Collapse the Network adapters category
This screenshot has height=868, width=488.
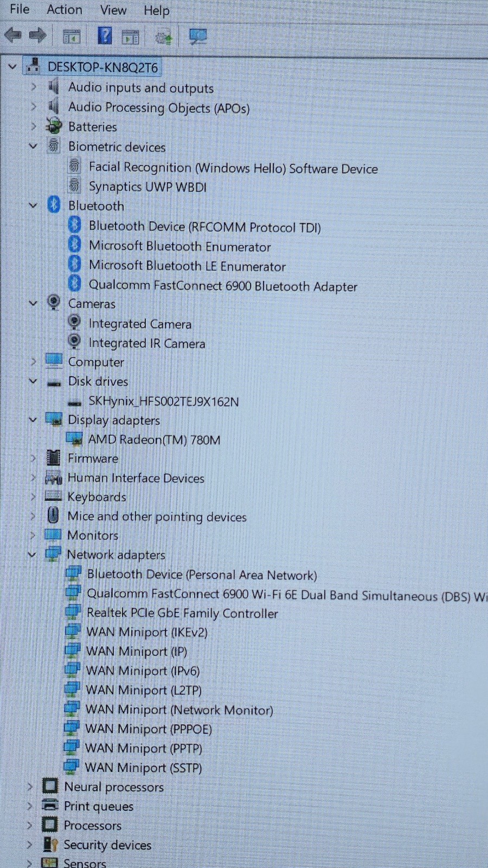(x=32, y=554)
